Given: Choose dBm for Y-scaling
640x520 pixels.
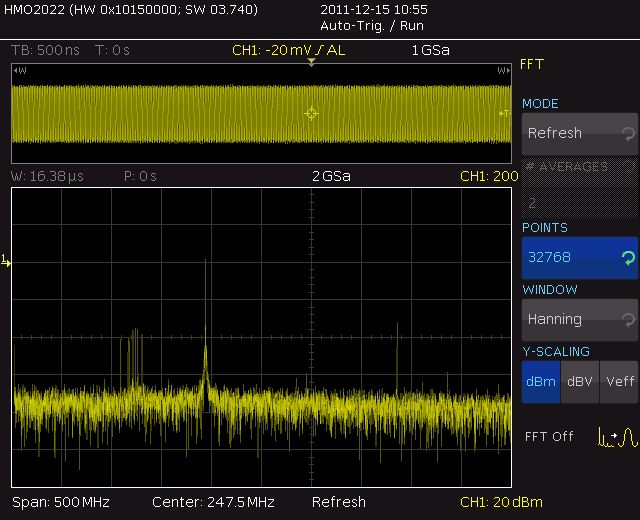Looking at the screenshot, I should coord(541,382).
